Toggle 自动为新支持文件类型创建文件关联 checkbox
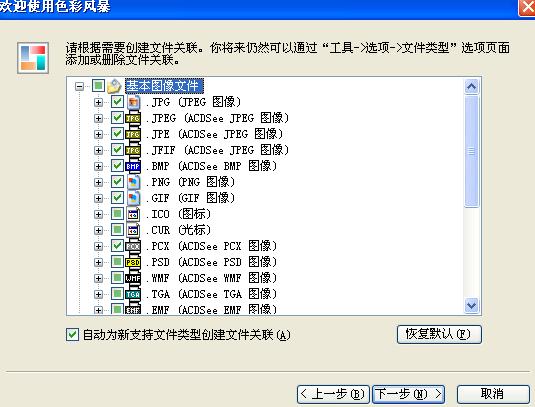Screen dimensions: 535x407 [72, 335]
